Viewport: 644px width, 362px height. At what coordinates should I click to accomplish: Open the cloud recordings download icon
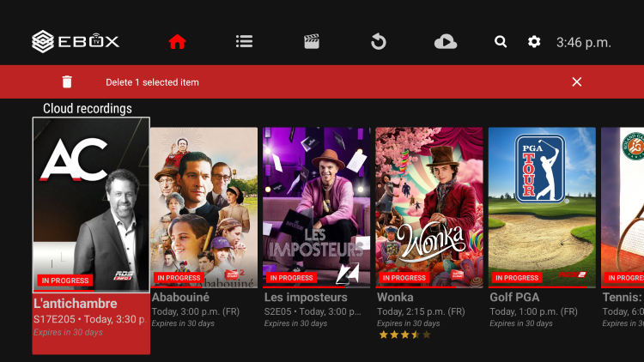(446, 41)
